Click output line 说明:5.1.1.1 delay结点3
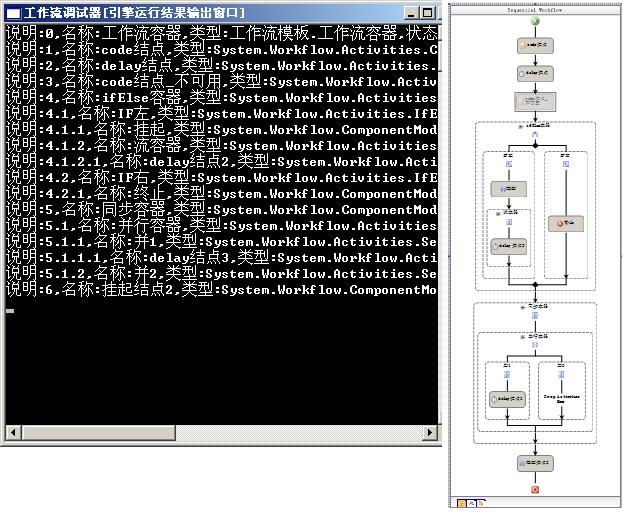The width and height of the screenshot is (634, 514). coord(222,258)
